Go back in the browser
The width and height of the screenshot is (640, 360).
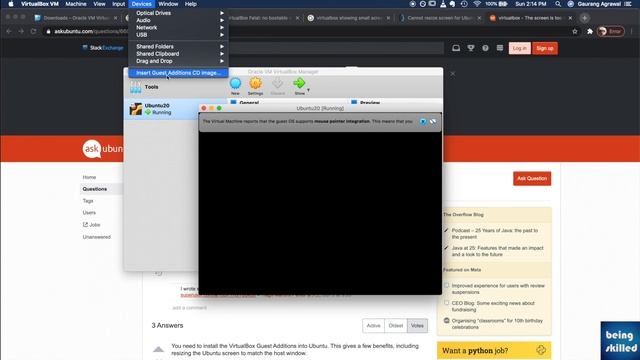9,31
